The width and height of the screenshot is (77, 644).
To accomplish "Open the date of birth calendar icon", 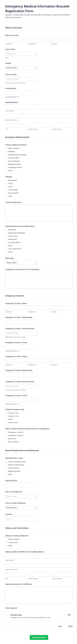I will (x=35, y=54).
